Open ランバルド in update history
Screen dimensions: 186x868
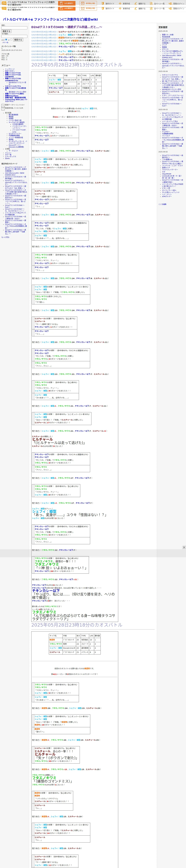[x=166, y=136]
